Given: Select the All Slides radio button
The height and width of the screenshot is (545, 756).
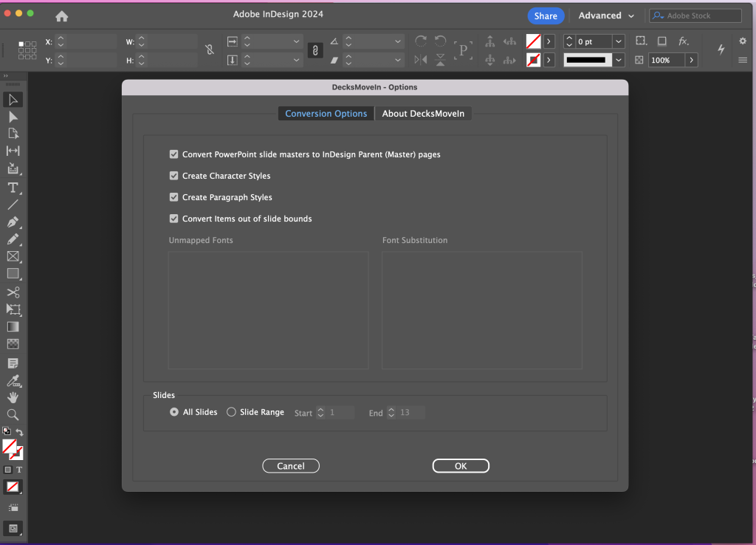Looking at the screenshot, I should 174,412.
